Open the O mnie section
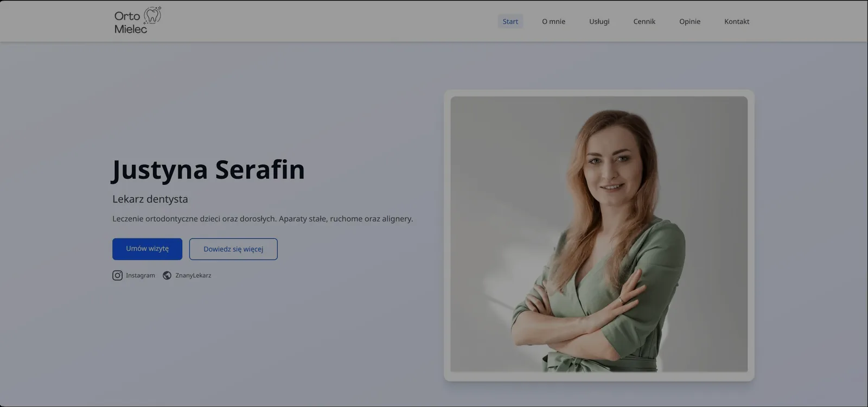Image resolution: width=868 pixels, height=407 pixels. [x=553, y=22]
